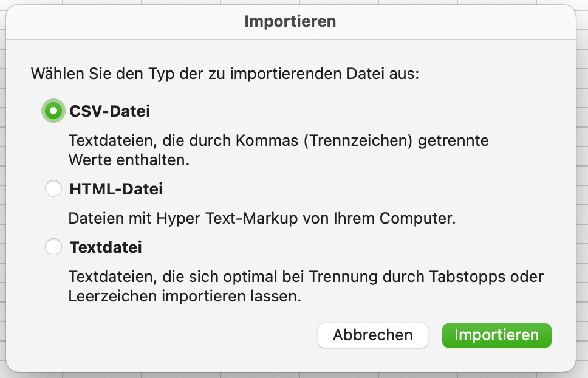
Task: Select the CSV-Datei radio button
Action: pos(53,111)
